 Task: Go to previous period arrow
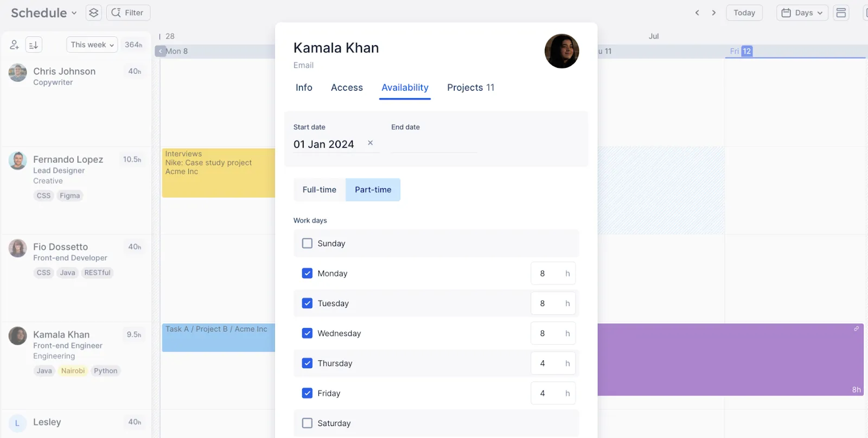click(697, 12)
